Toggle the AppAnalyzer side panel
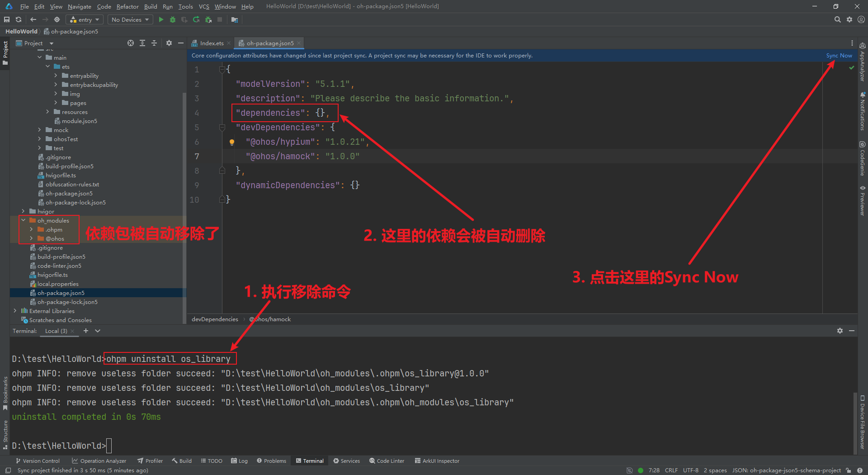 [x=863, y=62]
